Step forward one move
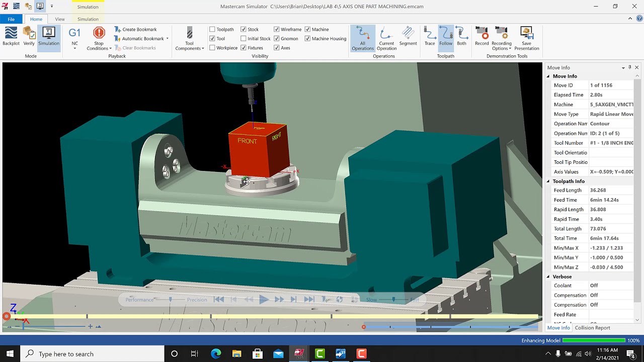The height and width of the screenshot is (362, 644). tap(294, 300)
